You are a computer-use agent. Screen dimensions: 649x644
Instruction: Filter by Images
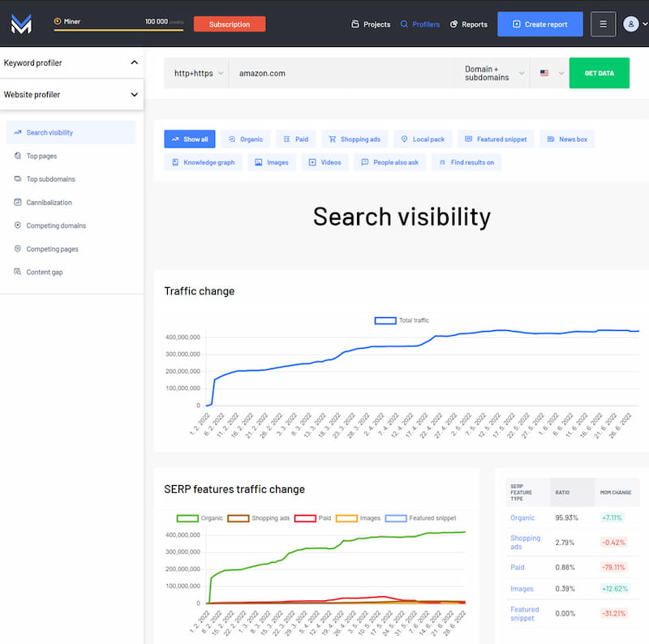272,162
